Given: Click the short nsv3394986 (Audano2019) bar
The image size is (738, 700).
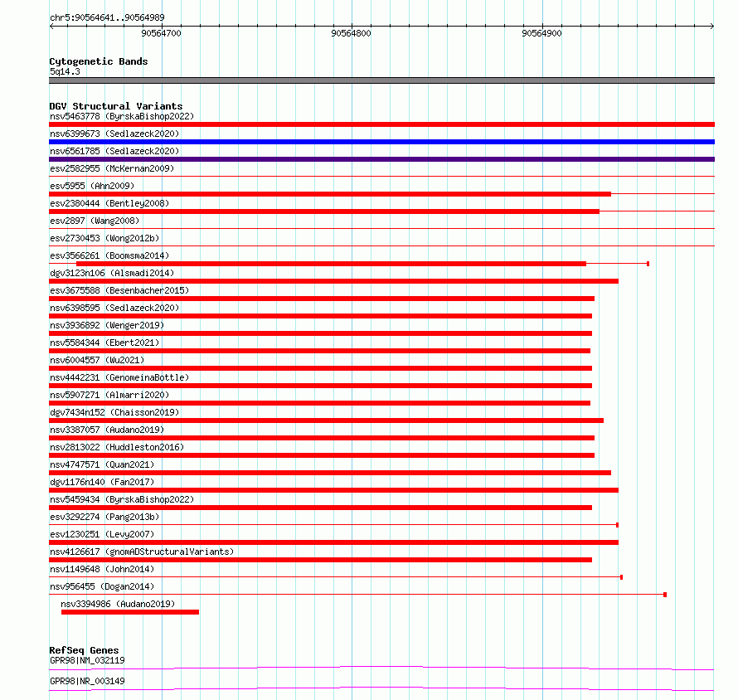Looking at the screenshot, I should tap(130, 612).
